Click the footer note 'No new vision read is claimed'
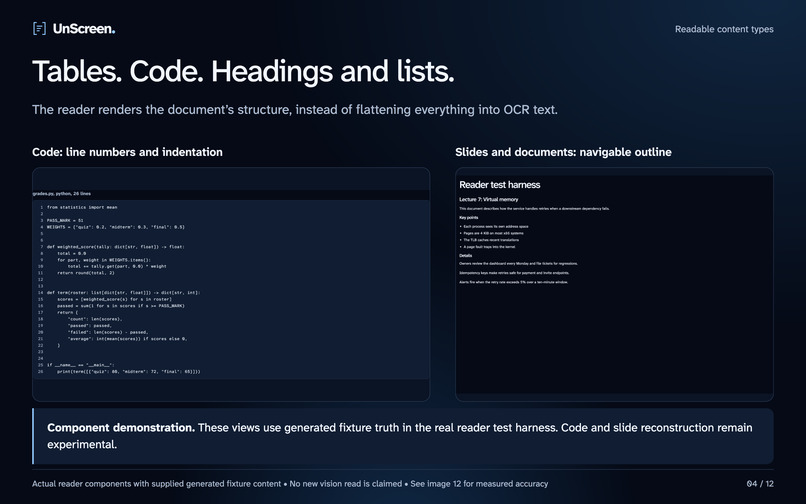Screen dimensions: 806x504 tap(345, 484)
